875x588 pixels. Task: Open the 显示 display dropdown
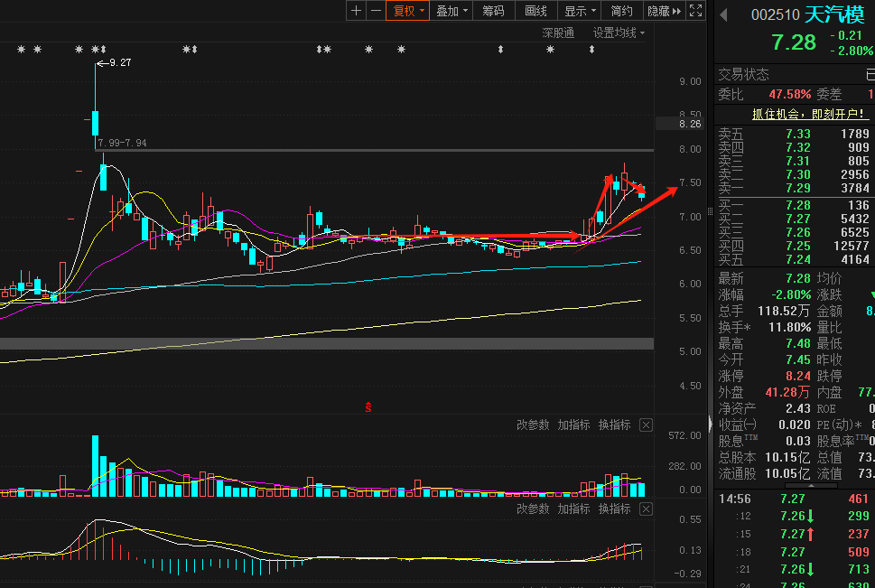point(580,11)
